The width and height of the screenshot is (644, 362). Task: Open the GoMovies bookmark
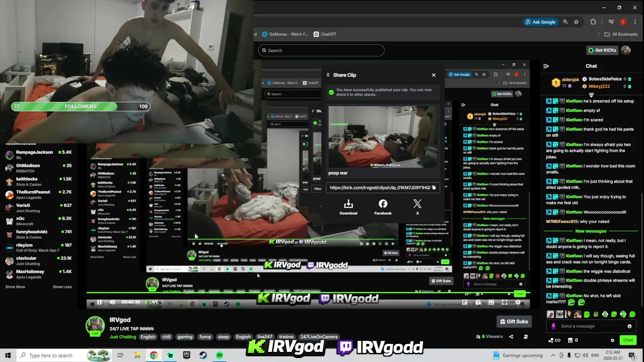point(285,34)
